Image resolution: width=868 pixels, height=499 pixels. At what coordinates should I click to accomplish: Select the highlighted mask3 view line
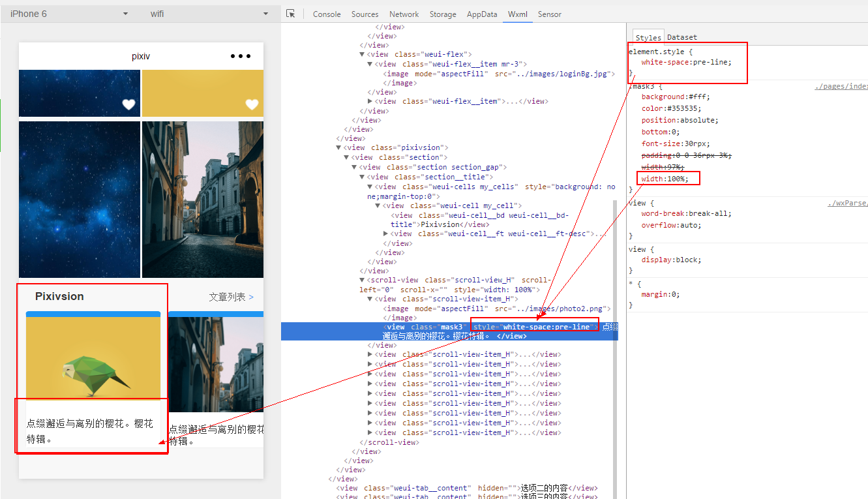tap(449, 331)
